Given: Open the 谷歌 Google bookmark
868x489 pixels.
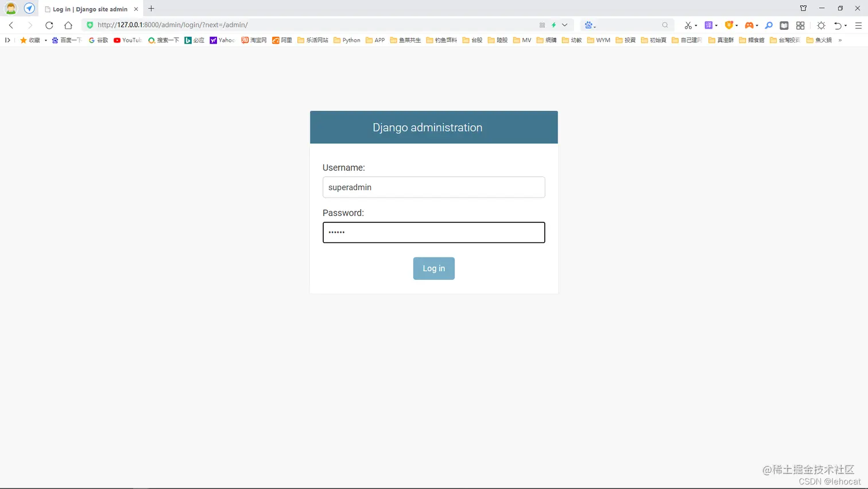Looking at the screenshot, I should [99, 40].
